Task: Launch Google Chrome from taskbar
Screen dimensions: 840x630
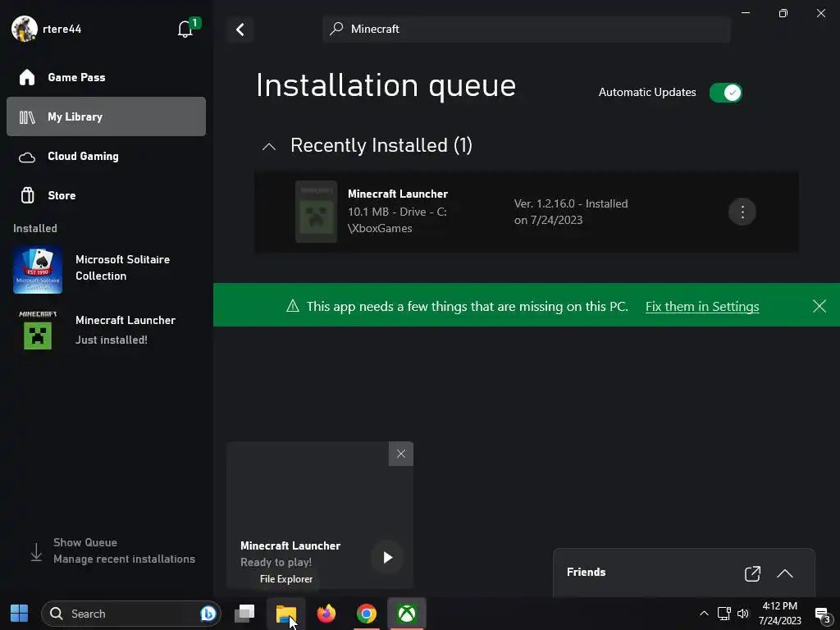Action: 367,614
